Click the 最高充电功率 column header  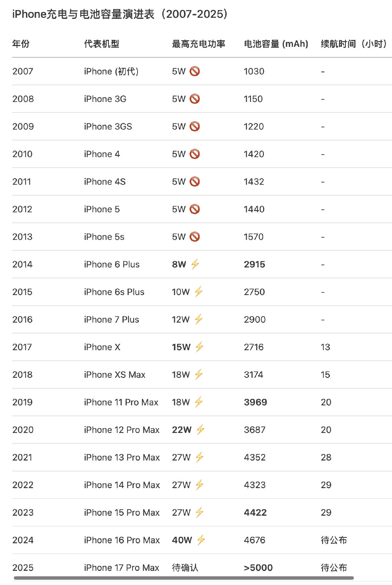point(199,44)
